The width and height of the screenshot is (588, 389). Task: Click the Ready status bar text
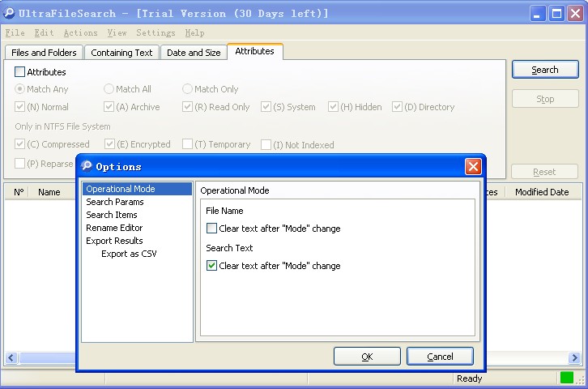[469, 378]
